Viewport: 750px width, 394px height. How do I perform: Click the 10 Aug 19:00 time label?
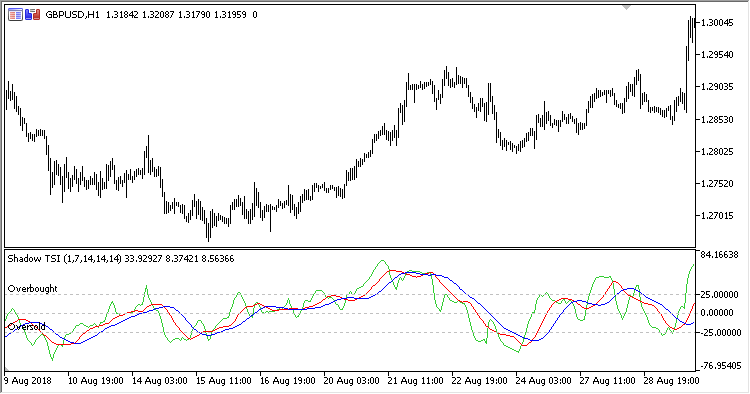tap(96, 381)
